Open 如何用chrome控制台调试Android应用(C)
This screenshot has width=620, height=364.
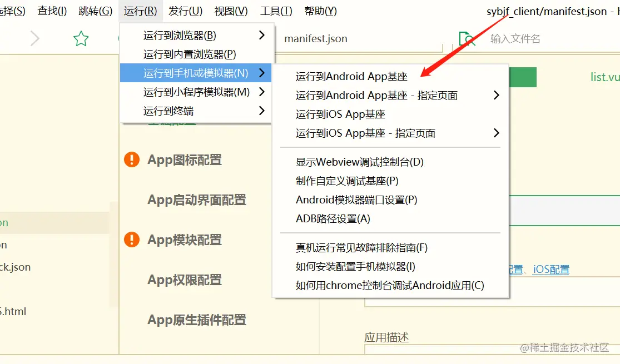tap(391, 286)
